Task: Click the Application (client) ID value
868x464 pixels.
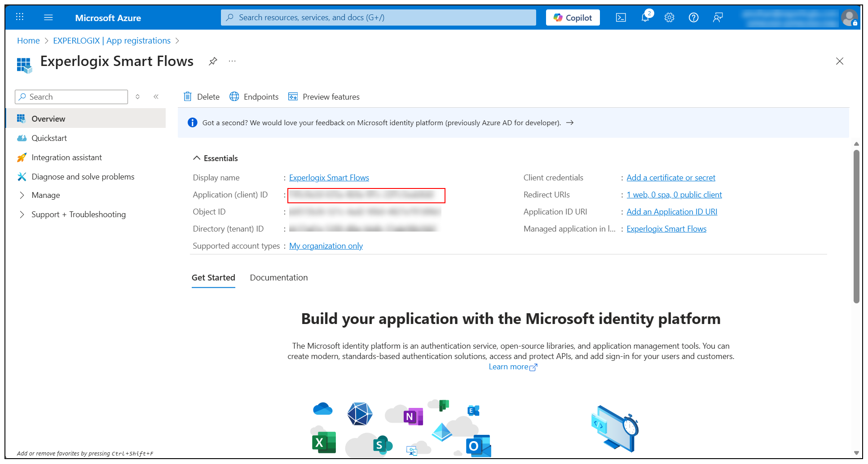Action: click(362, 194)
